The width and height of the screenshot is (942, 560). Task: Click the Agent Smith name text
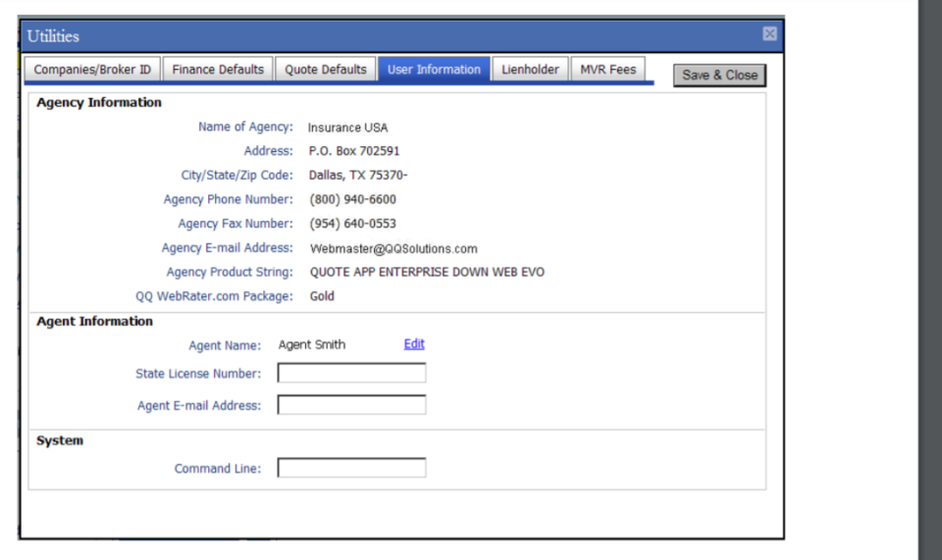(x=312, y=344)
